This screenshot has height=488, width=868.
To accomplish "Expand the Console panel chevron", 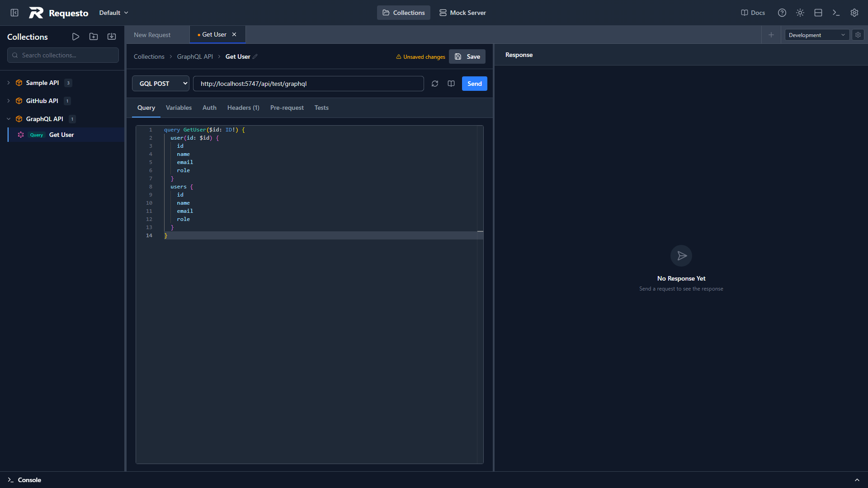I will click(857, 480).
